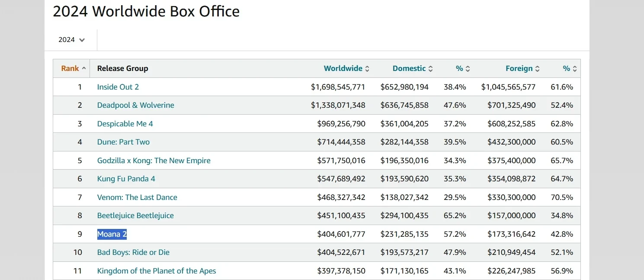Viewport: 644px width, 280px height.
Task: Click the Despicable Me 4 link
Action: pyautogui.click(x=125, y=124)
